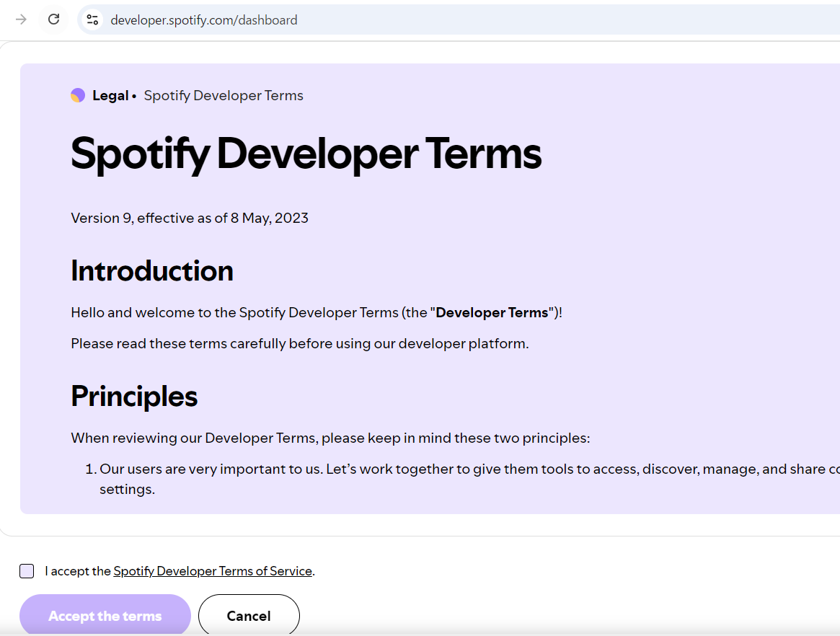Image resolution: width=840 pixels, height=636 pixels.
Task: Click the Cancel button
Action: click(249, 615)
